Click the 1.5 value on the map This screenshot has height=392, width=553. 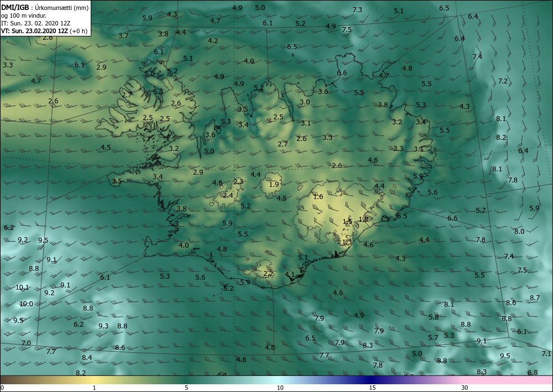[347, 221]
